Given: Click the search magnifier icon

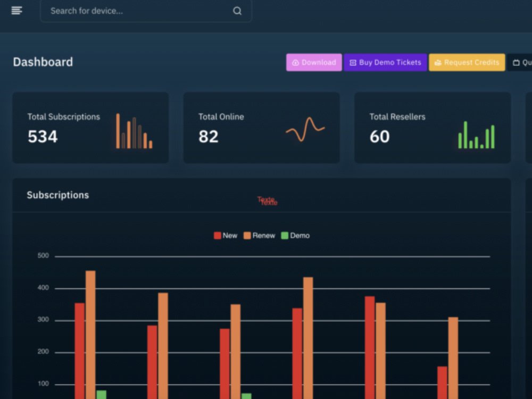Looking at the screenshot, I should [237, 11].
